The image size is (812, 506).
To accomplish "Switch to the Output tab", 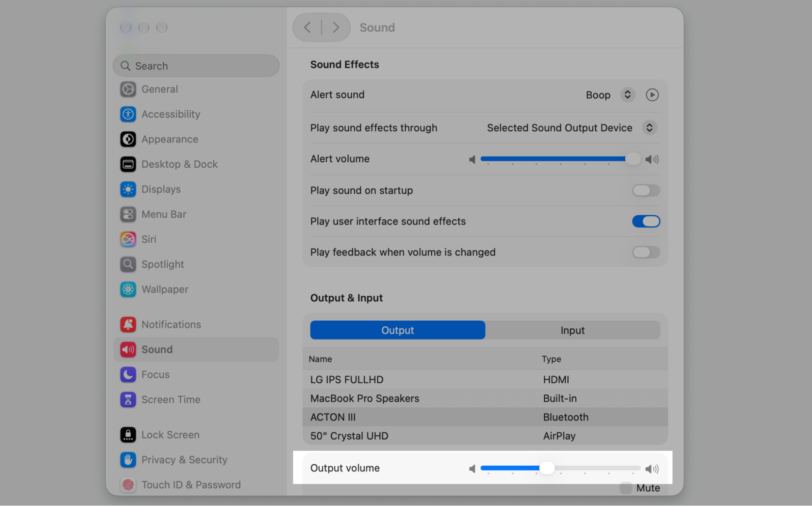I will 397,330.
